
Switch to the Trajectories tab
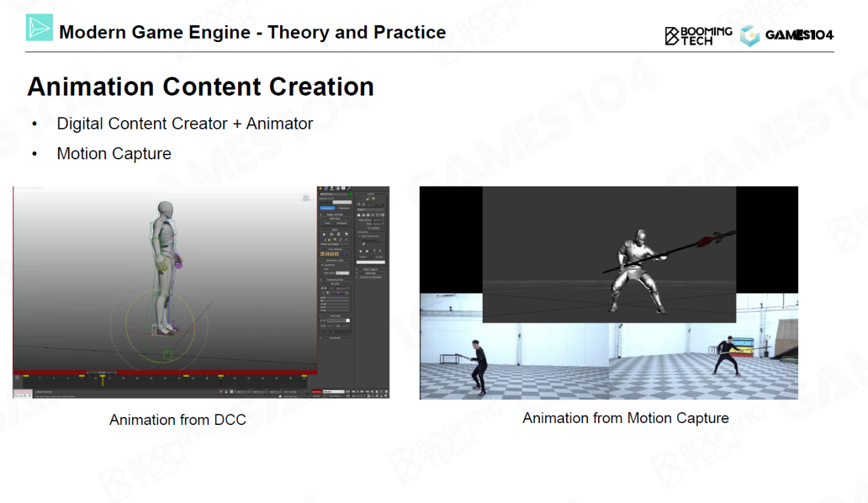point(344,208)
